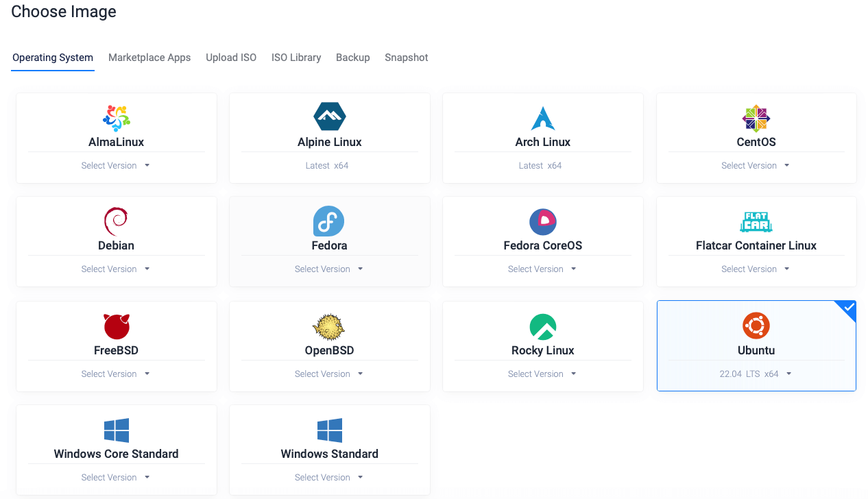
Task: Click the OpenBSD name label
Action: [329, 350]
